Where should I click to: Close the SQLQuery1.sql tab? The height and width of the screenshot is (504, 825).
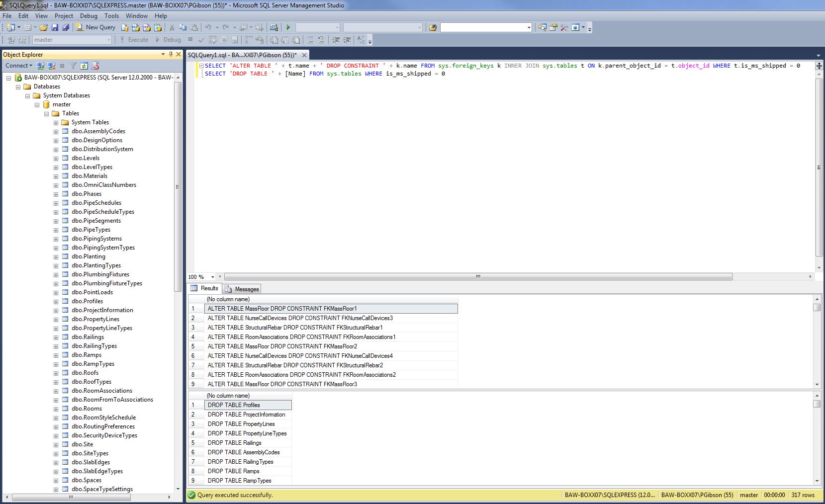pyautogui.click(x=304, y=55)
